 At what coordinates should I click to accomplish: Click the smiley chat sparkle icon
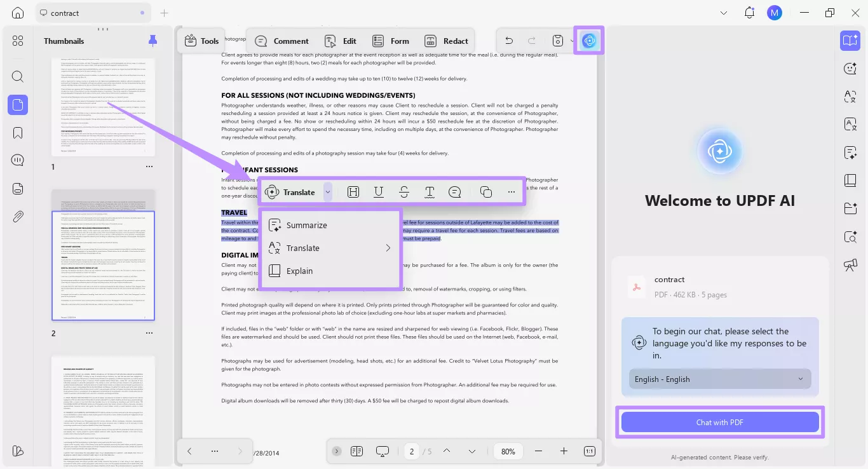(850, 69)
